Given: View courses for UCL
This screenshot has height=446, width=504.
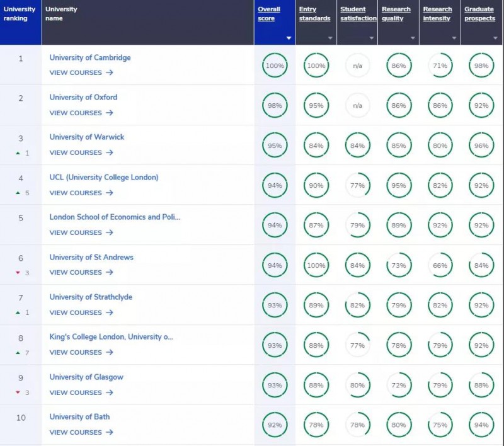Looking at the screenshot, I should (81, 193).
